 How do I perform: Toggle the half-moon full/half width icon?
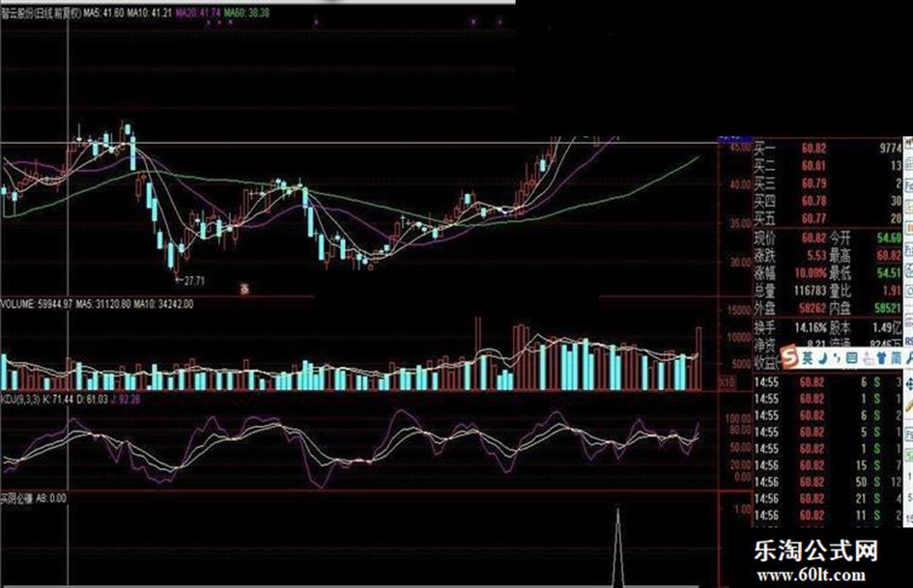(822, 358)
